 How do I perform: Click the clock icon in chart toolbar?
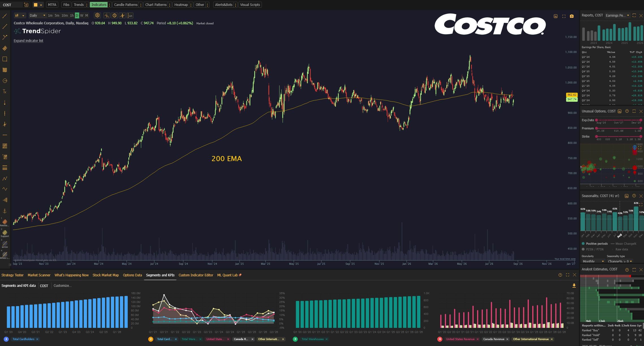(x=115, y=16)
